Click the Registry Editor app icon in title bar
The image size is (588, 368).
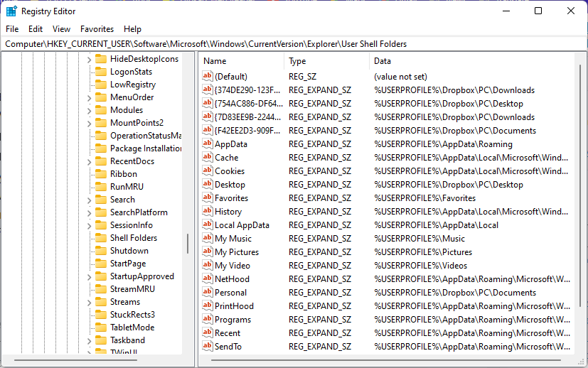tap(11, 11)
